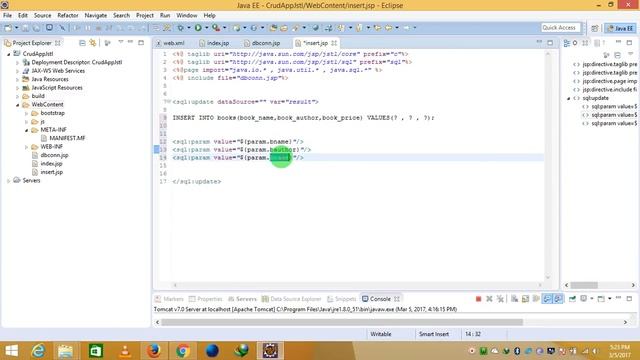Click the Windows Start button
Image resolution: width=640 pixels, height=360 pixels.
click(x=11, y=351)
